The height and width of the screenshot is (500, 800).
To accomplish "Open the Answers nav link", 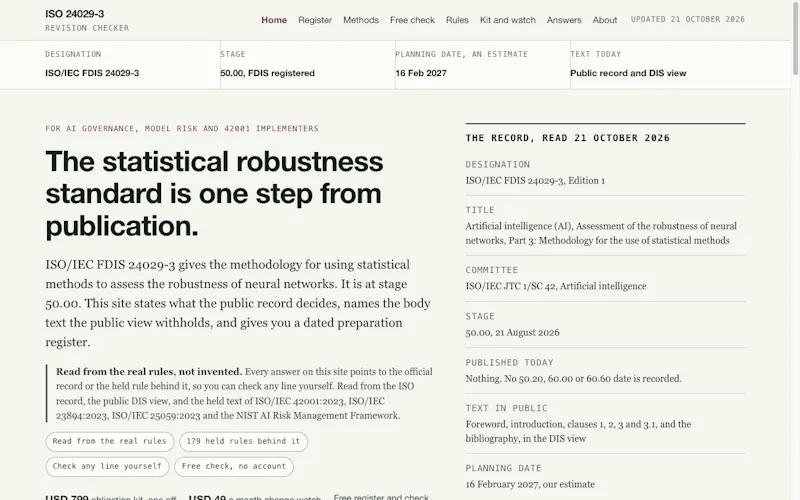I will (564, 20).
